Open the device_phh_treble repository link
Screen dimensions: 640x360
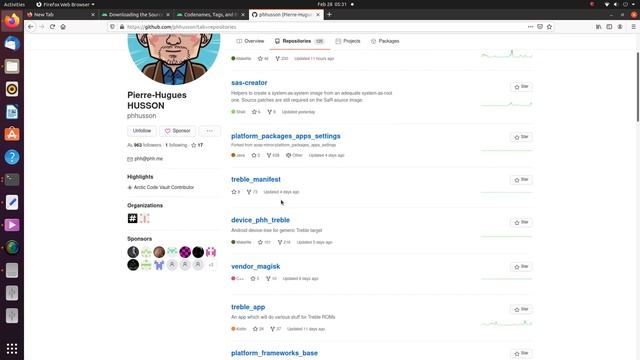pyautogui.click(x=260, y=220)
